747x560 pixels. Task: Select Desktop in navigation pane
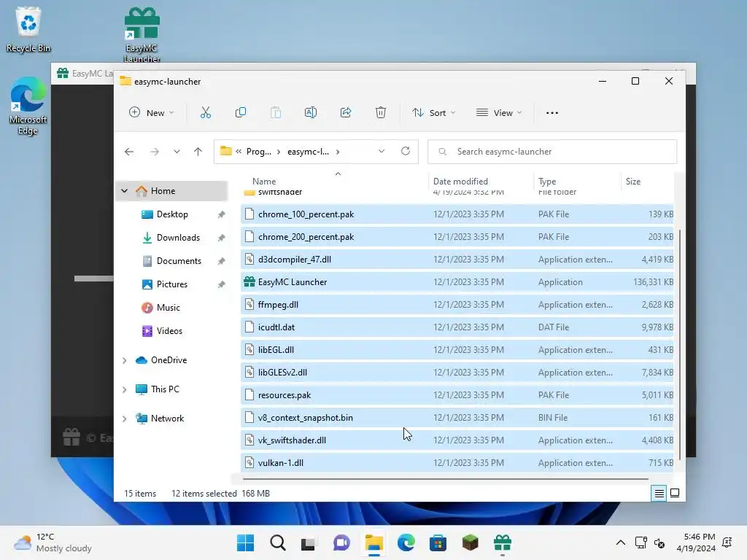tap(172, 214)
